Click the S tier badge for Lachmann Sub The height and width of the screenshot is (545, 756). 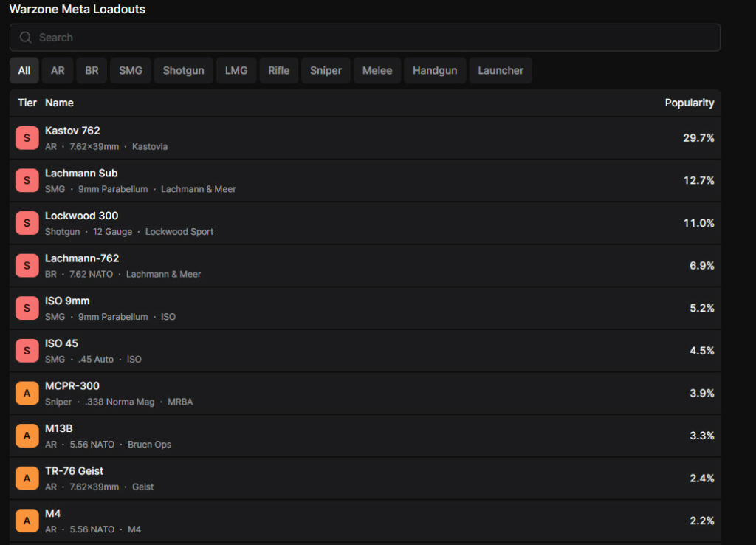(27, 180)
